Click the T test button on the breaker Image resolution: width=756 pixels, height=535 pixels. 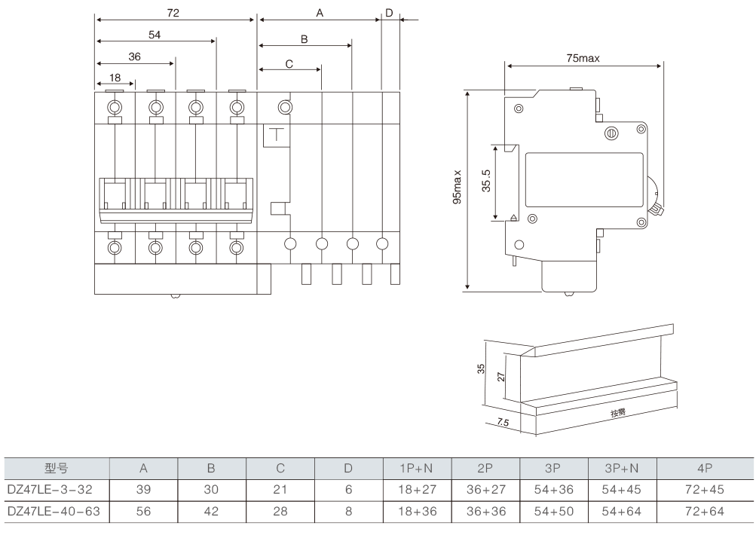[x=277, y=136]
